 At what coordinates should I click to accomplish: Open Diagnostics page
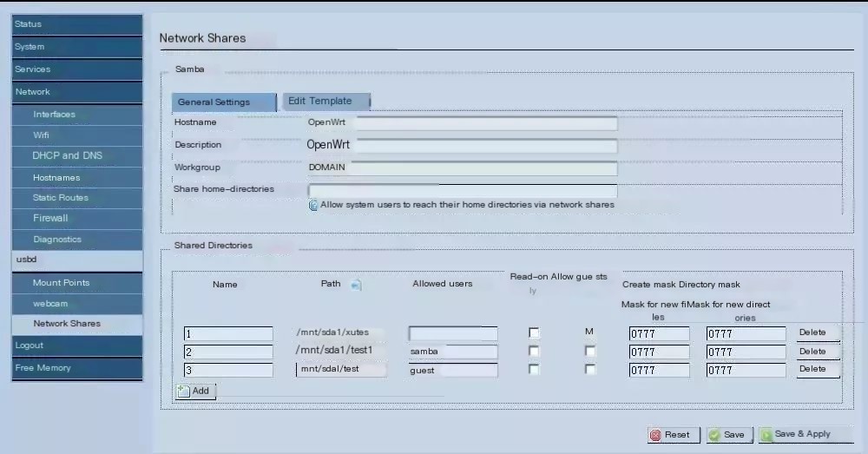(77, 240)
